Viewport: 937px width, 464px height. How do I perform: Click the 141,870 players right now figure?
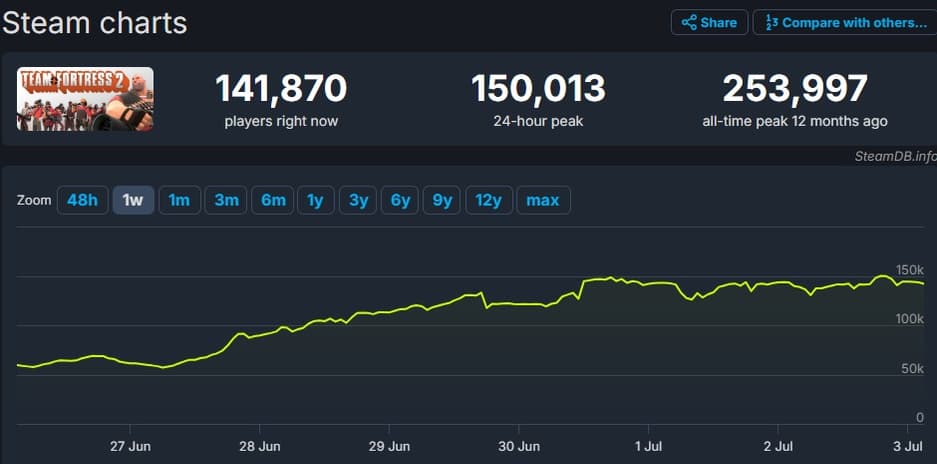click(x=281, y=88)
